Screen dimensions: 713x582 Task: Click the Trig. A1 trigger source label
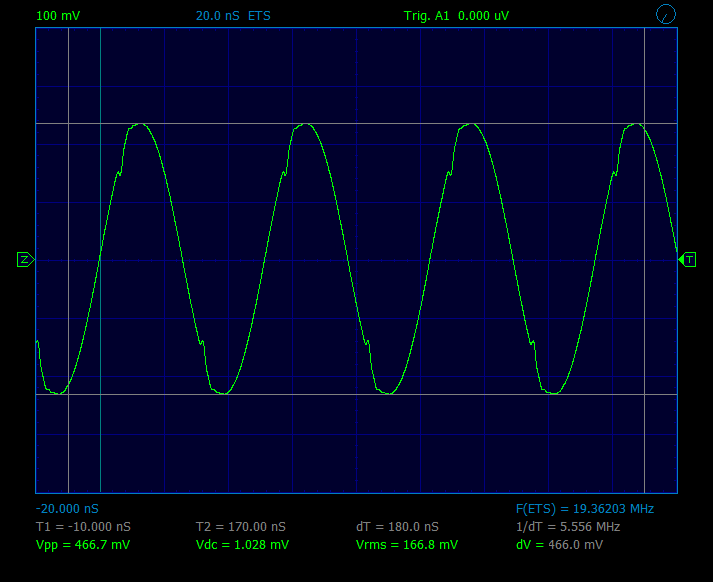coord(427,16)
